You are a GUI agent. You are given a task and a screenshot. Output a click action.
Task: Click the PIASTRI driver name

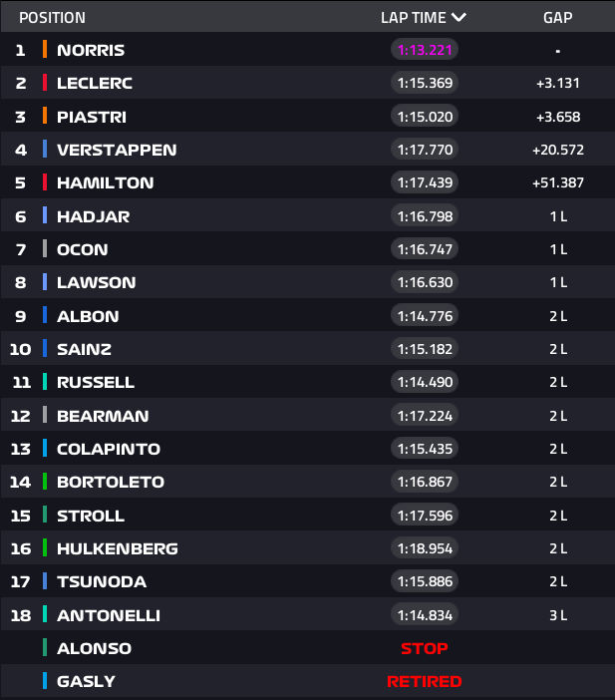coord(92,117)
